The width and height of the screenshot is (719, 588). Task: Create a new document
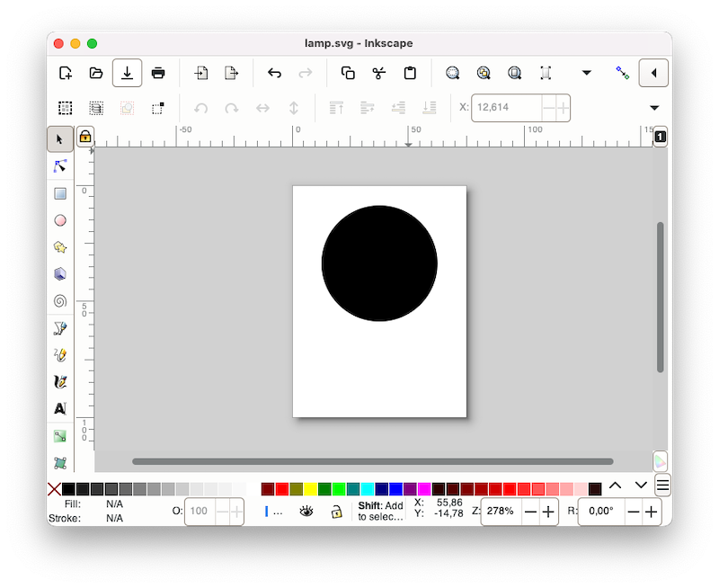pos(66,73)
